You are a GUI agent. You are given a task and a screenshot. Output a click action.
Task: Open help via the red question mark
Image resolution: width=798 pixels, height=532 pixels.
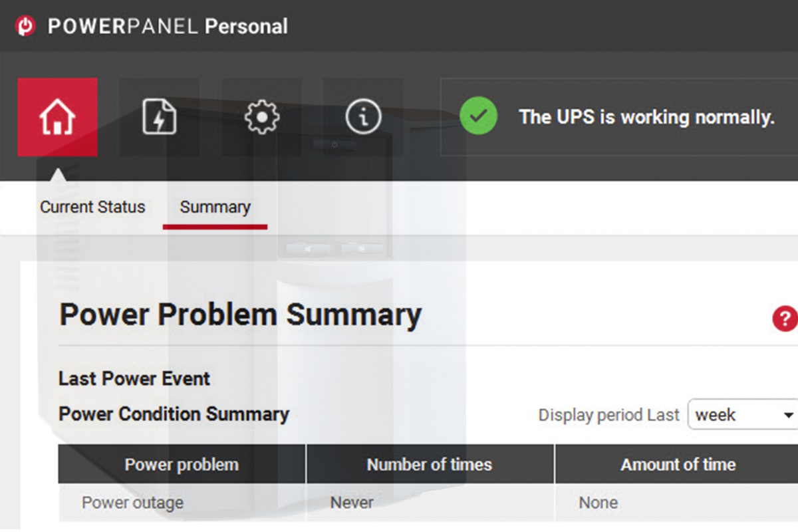pyautogui.click(x=785, y=319)
